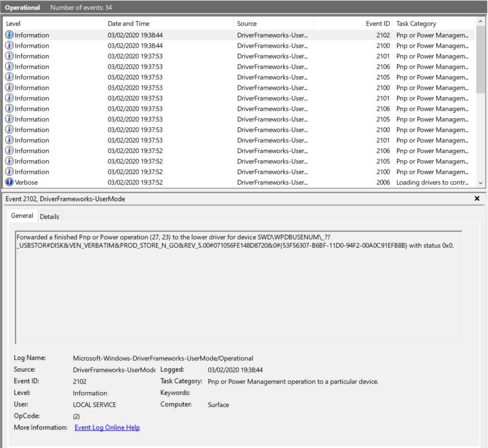488x448 pixels.
Task: Switch to the Details tab
Action: coord(50,216)
